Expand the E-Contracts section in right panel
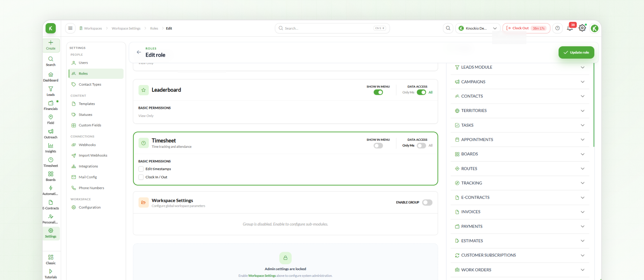The height and width of the screenshot is (280, 644). tap(520, 197)
